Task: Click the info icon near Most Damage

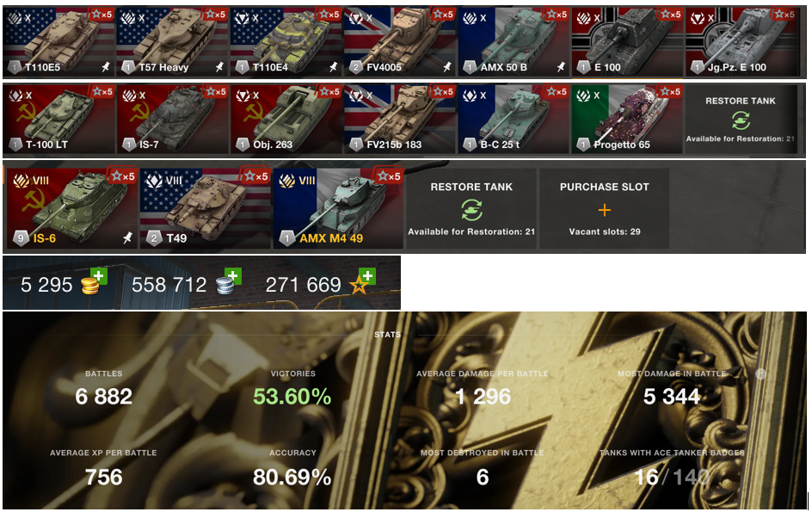Action: 760,373
